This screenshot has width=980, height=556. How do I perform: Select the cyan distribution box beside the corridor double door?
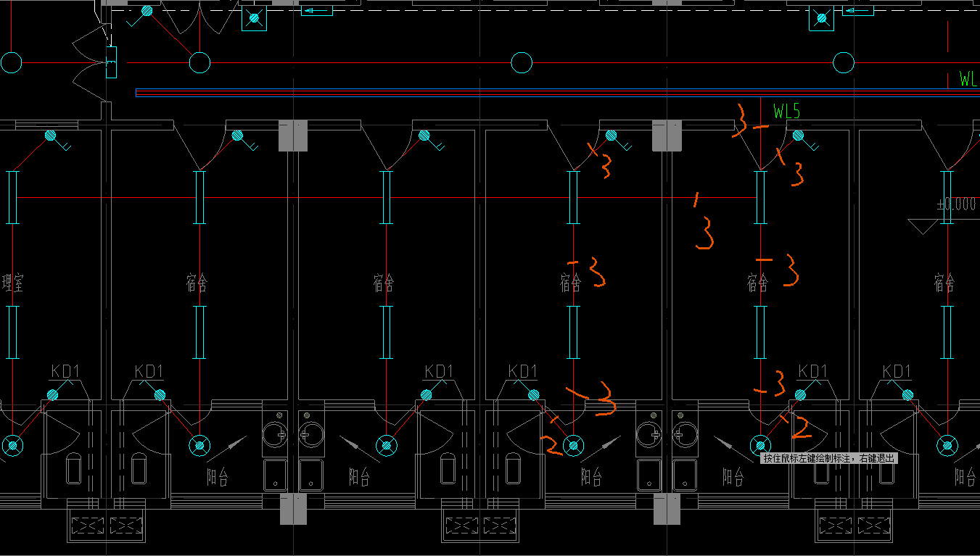111,62
